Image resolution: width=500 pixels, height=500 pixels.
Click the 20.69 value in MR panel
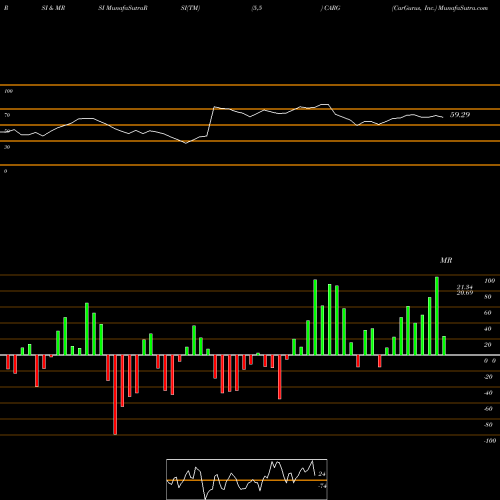[465, 293]
